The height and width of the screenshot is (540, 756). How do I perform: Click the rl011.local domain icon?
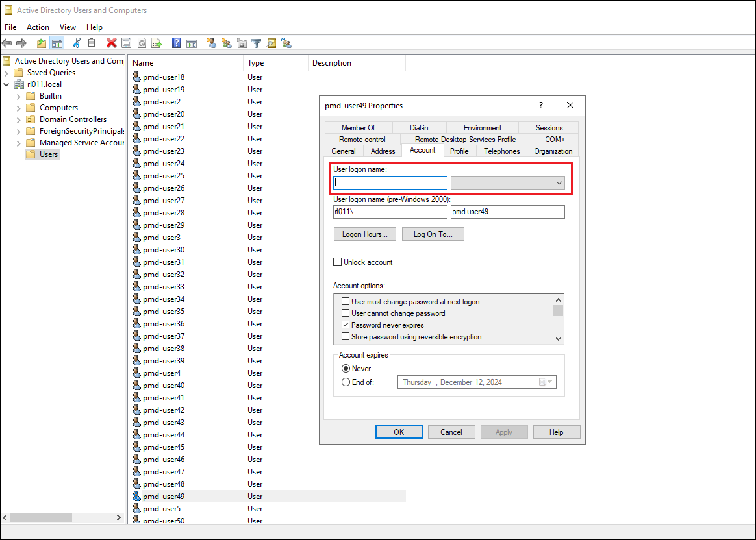tap(19, 84)
